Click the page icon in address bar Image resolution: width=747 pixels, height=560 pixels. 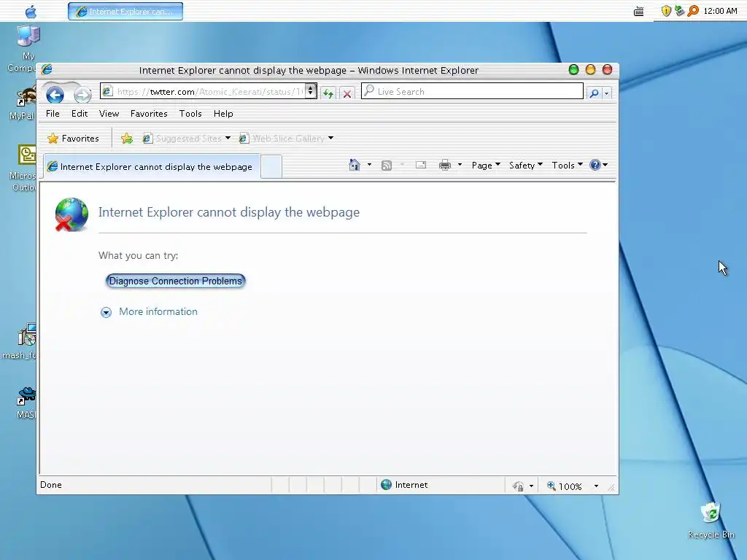coord(108,91)
